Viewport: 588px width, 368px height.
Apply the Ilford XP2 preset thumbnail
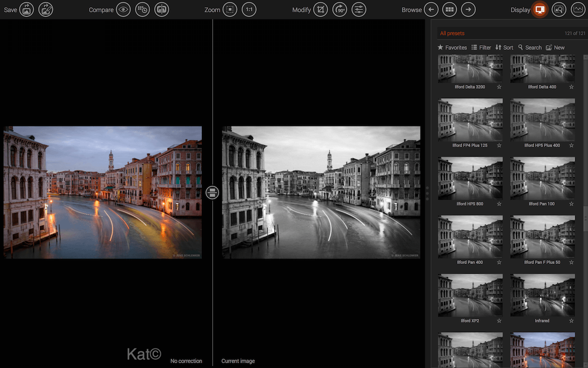[x=470, y=295]
